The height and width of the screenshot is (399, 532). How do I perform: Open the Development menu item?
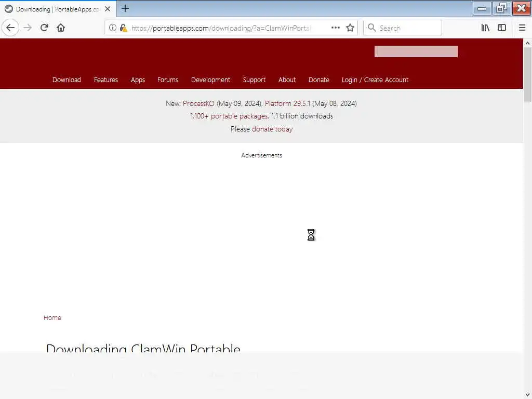(210, 79)
